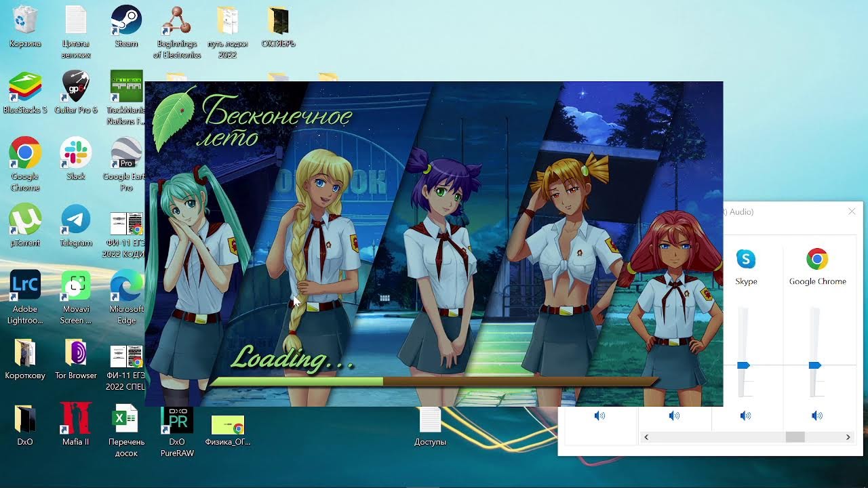Open Перечень досок Excel file
Screen dimensions: 868x488
point(126,430)
